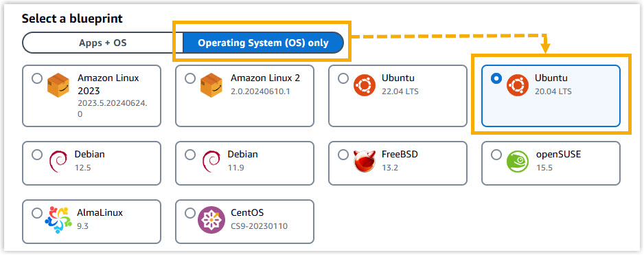Click the 2.0.20240610.1 version text
Image resolution: width=644 pixels, height=255 pixels.
coord(260,91)
